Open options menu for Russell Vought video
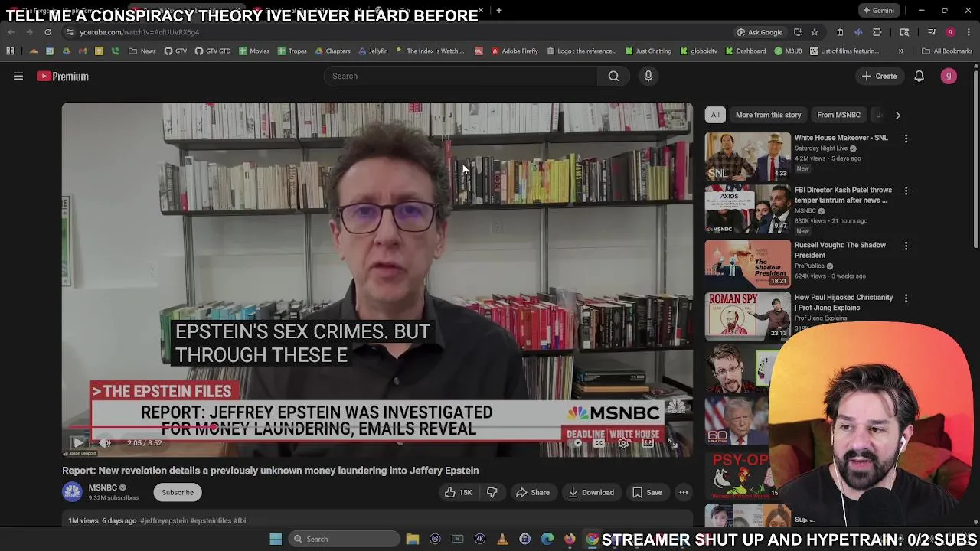The width and height of the screenshot is (980, 551). point(906,246)
